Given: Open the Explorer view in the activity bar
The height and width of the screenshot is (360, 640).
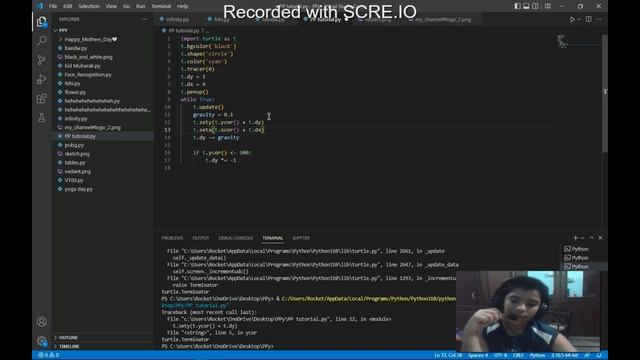Looking at the screenshot, I should (42, 22).
